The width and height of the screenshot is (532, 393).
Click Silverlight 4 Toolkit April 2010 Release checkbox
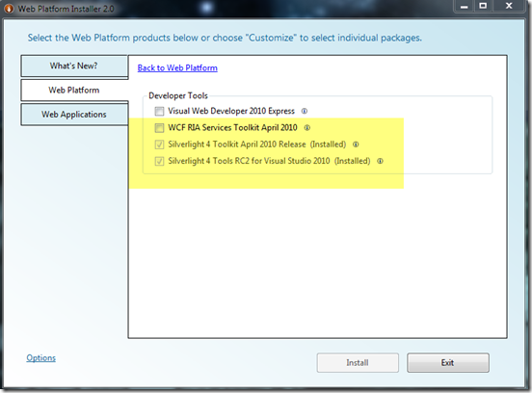[x=159, y=144]
